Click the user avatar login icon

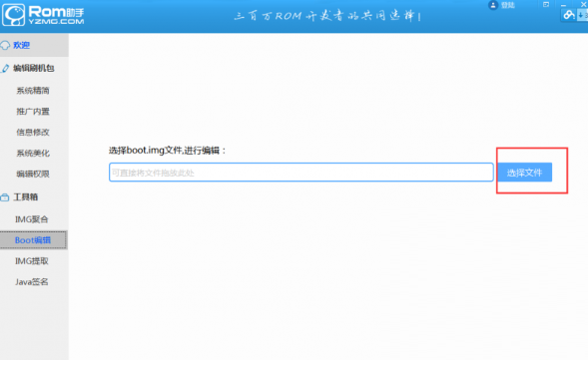[x=493, y=5]
